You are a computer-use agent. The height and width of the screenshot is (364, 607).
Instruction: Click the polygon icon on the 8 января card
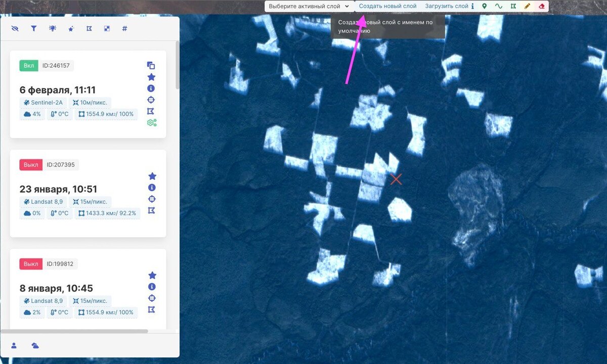(151, 309)
